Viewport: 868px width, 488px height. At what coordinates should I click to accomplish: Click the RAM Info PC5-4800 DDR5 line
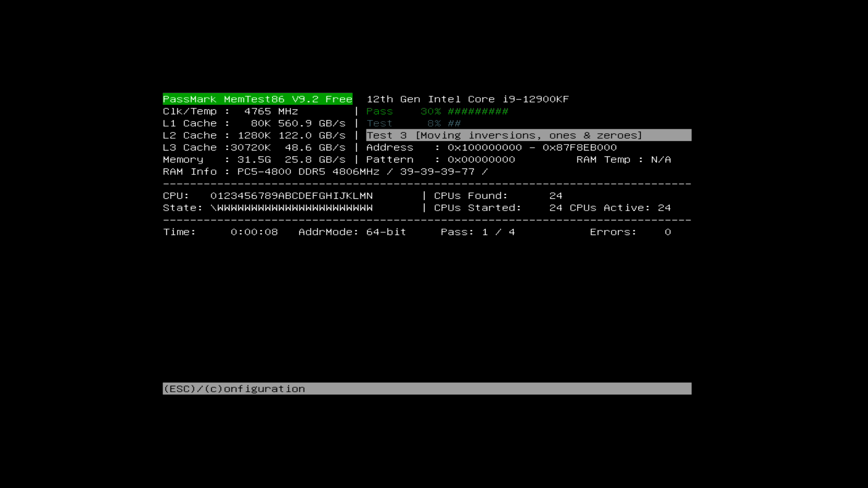[x=325, y=172]
